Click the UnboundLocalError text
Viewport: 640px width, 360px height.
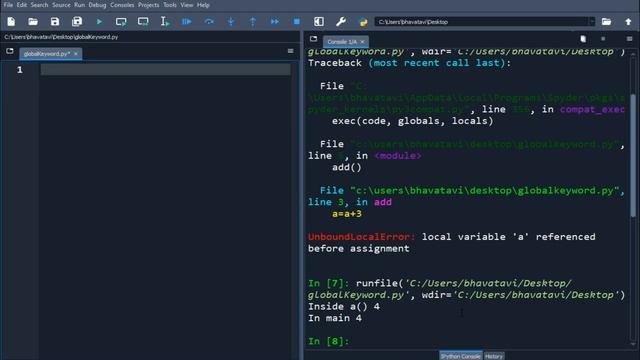click(x=361, y=237)
